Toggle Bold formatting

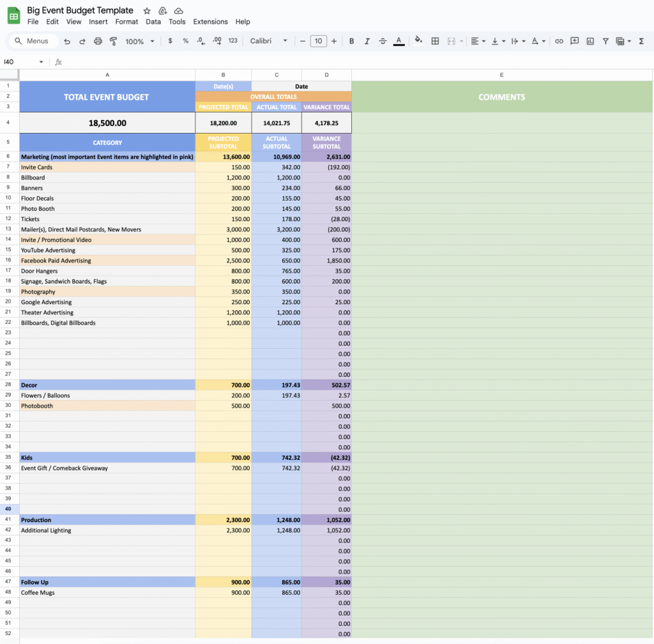pos(352,41)
